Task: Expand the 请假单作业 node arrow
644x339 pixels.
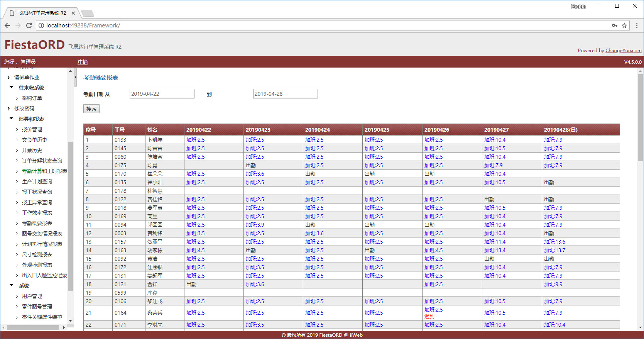Action: (x=9, y=77)
